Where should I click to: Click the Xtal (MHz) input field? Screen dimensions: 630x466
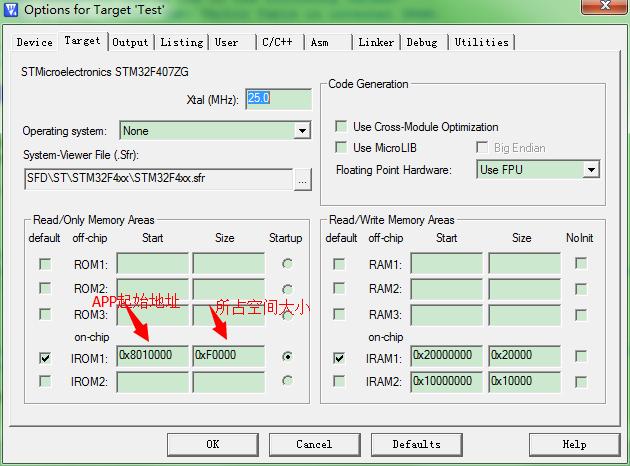tap(278, 99)
